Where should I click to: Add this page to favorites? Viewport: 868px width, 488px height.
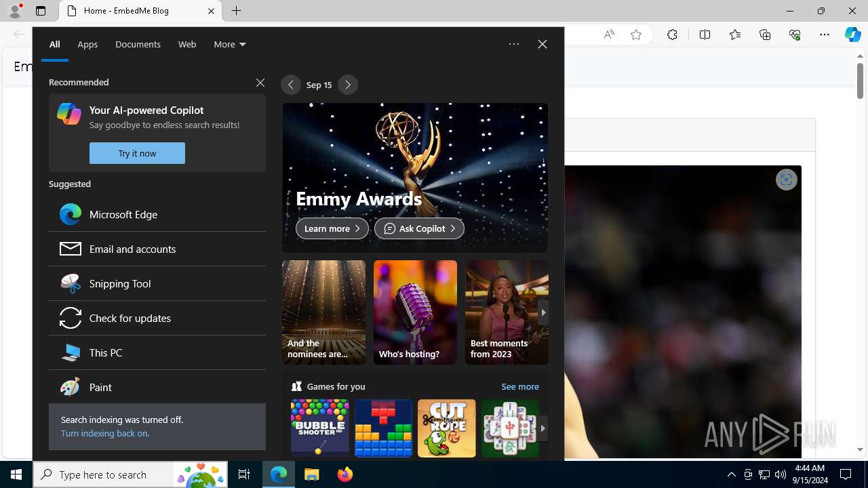click(636, 35)
